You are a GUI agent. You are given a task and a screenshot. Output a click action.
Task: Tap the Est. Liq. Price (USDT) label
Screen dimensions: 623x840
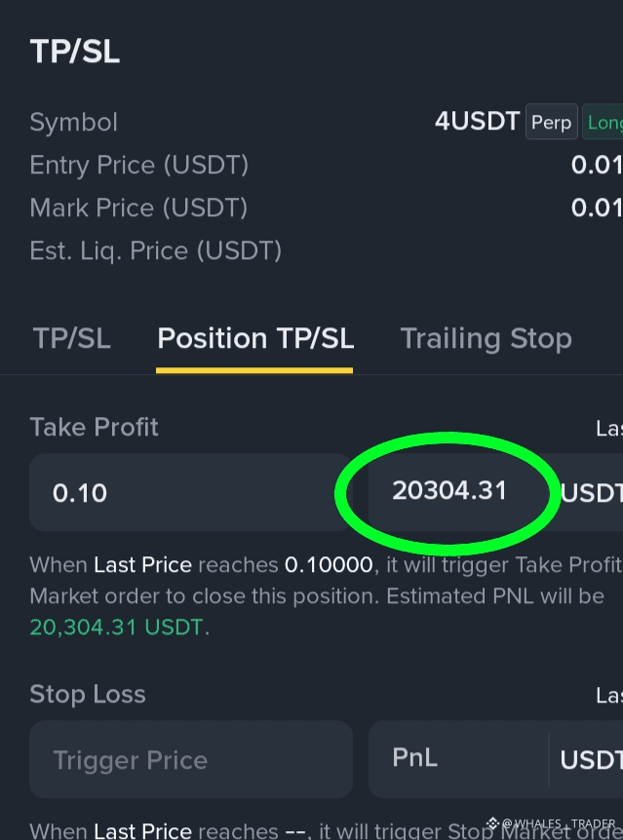click(x=155, y=250)
